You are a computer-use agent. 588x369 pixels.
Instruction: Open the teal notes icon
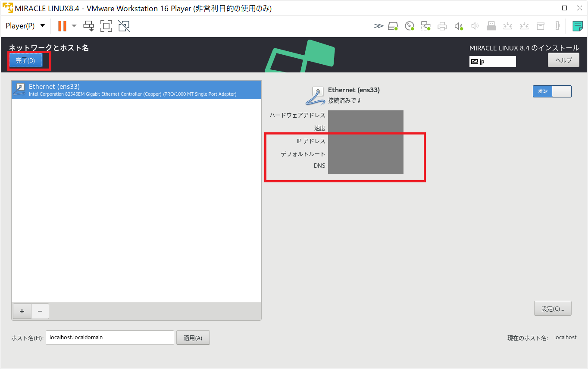tap(578, 26)
